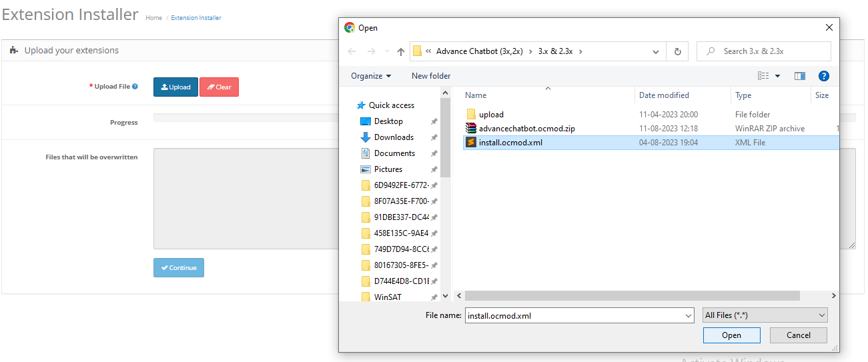Click the pin icon beside Desktop

(434, 121)
